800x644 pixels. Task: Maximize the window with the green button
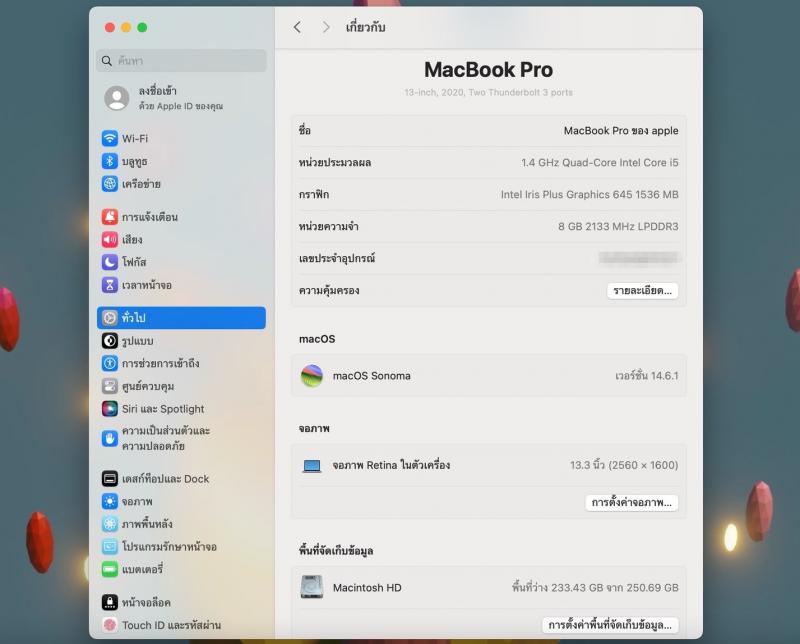(142, 28)
